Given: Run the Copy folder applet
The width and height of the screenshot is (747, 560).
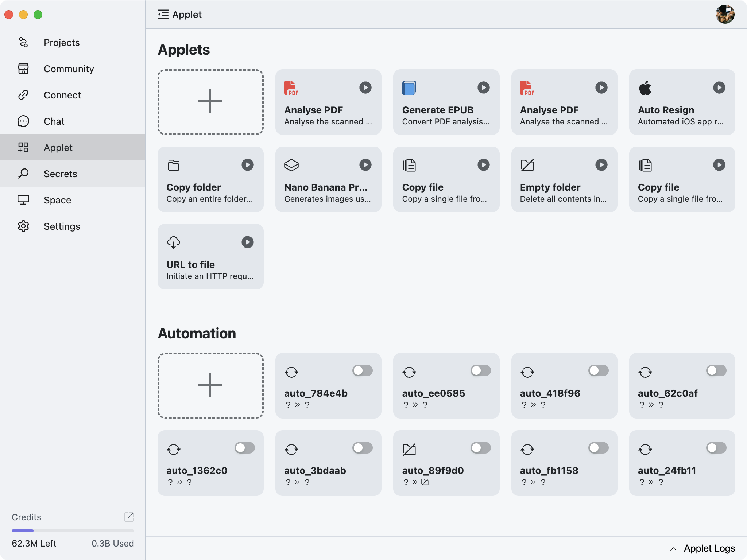Looking at the screenshot, I should (x=248, y=165).
